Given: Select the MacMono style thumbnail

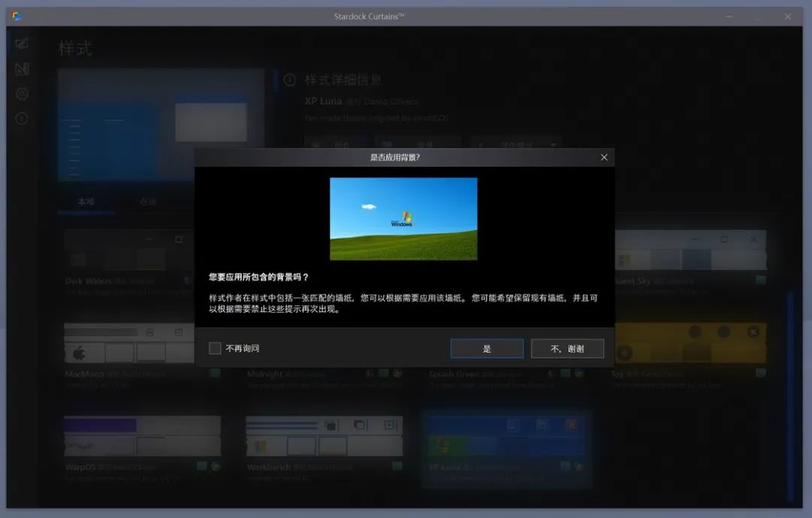Looking at the screenshot, I should tap(129, 343).
